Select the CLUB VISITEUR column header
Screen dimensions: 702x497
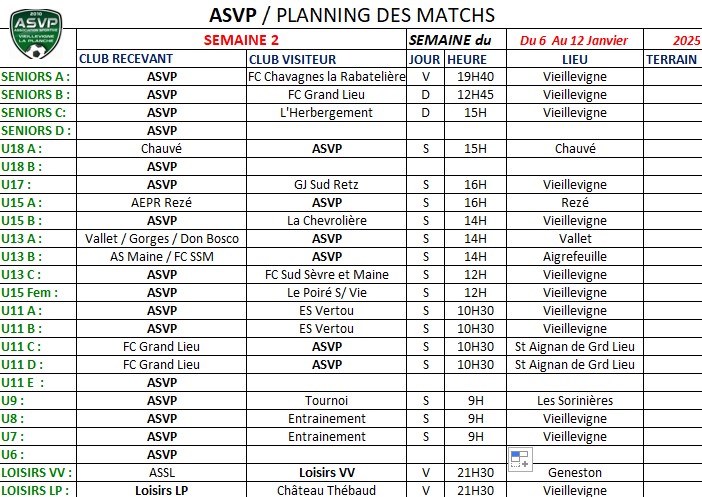326,59
